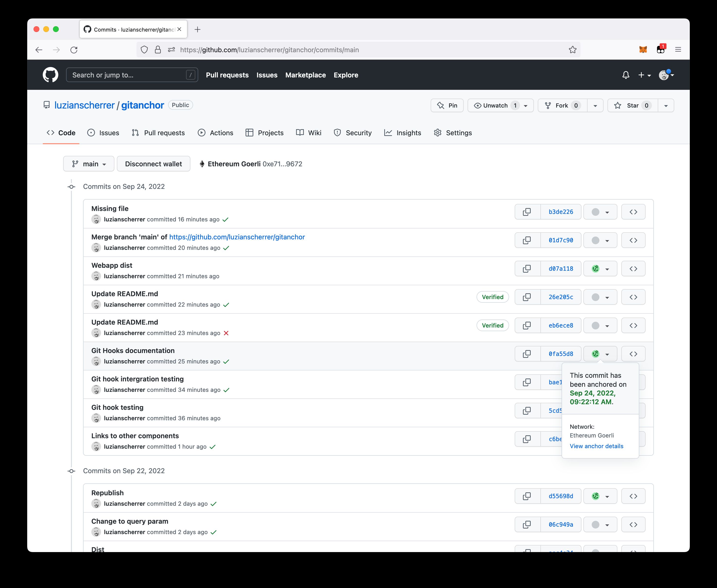Image resolution: width=717 pixels, height=588 pixels.
Task: Open the Insights tab
Action: pos(402,133)
